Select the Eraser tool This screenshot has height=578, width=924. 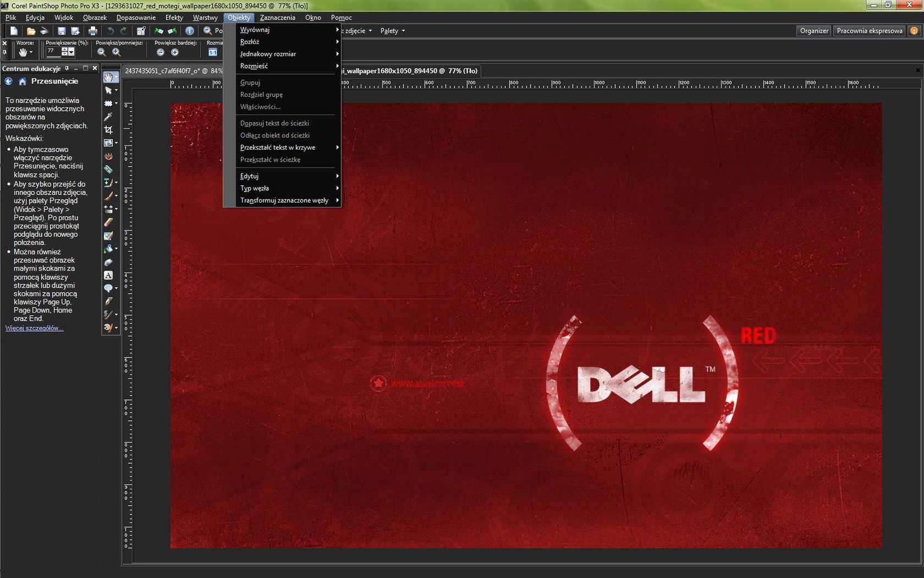[109, 222]
